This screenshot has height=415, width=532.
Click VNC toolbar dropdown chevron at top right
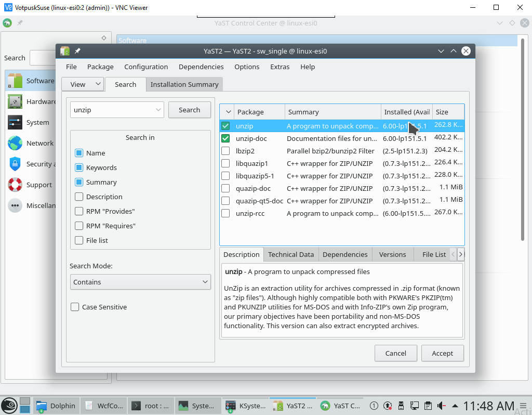pos(500,23)
